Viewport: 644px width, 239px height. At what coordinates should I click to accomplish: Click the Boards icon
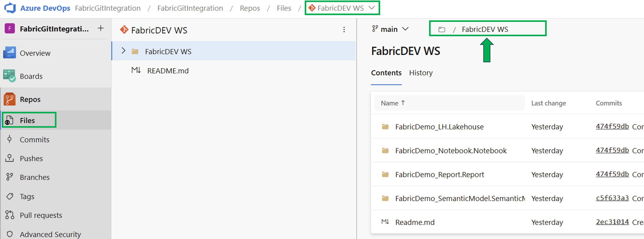coord(10,76)
